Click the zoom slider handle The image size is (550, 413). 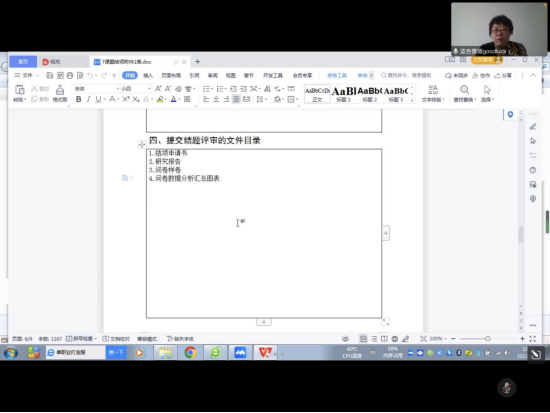[x=488, y=339]
